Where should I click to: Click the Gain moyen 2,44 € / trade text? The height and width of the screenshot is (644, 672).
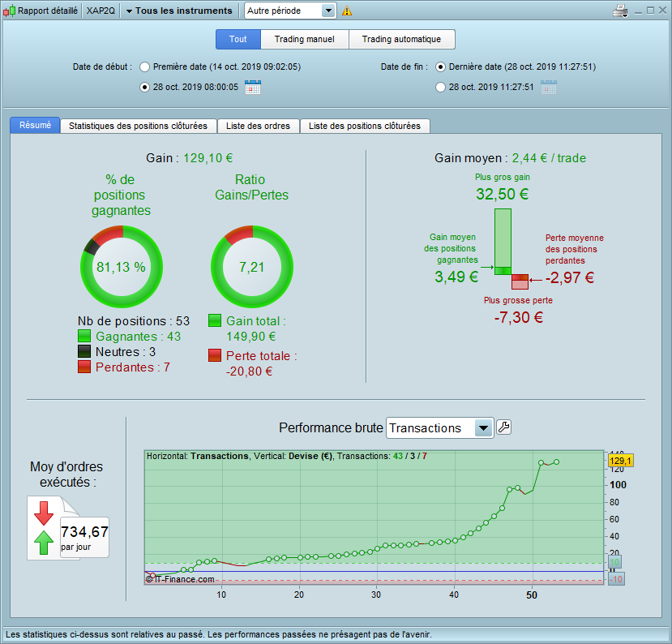click(510, 158)
